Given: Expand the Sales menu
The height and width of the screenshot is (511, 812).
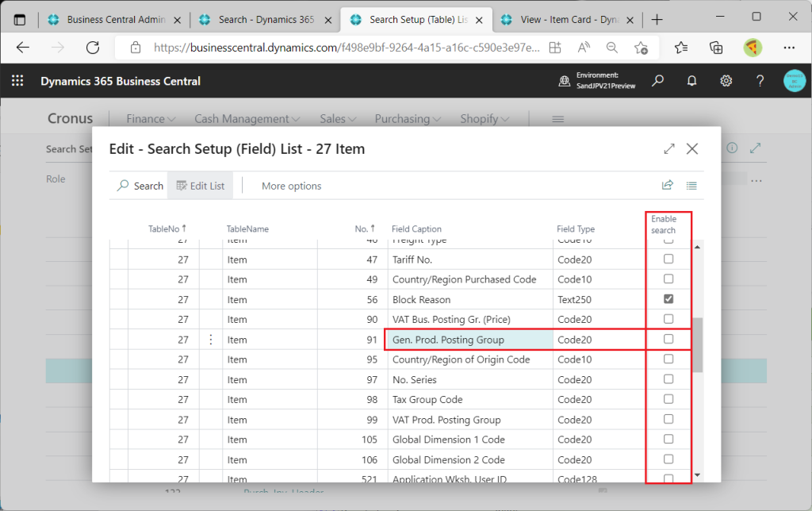Looking at the screenshot, I should click(x=338, y=119).
